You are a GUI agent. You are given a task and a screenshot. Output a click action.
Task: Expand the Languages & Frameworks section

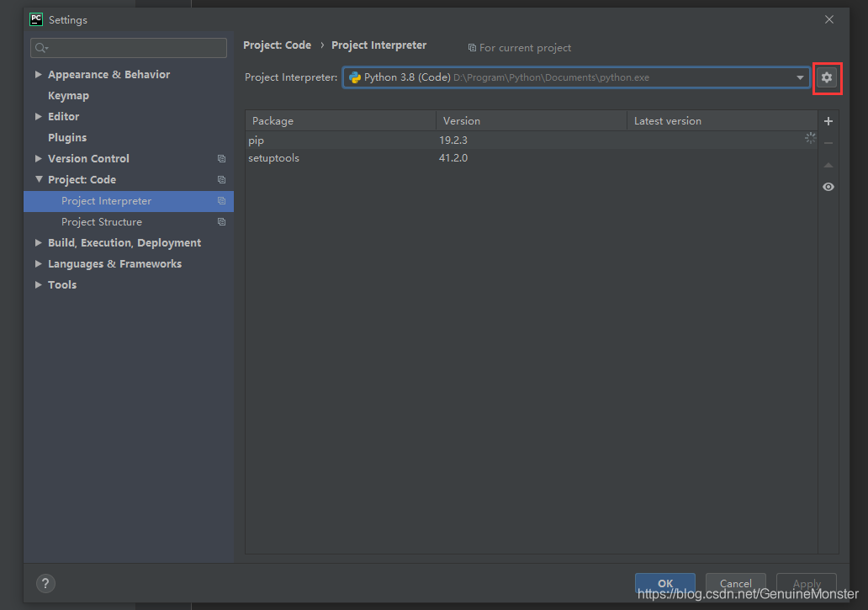pyautogui.click(x=38, y=263)
